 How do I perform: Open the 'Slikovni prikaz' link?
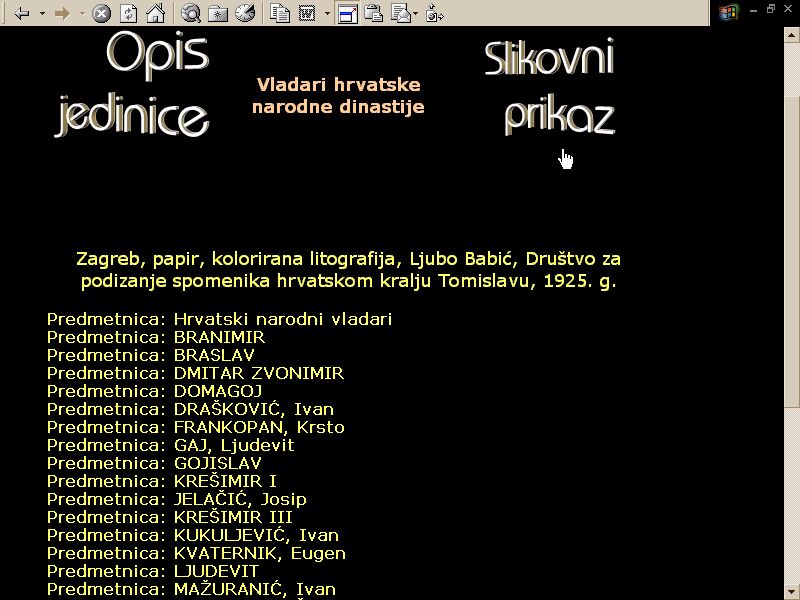coord(549,87)
